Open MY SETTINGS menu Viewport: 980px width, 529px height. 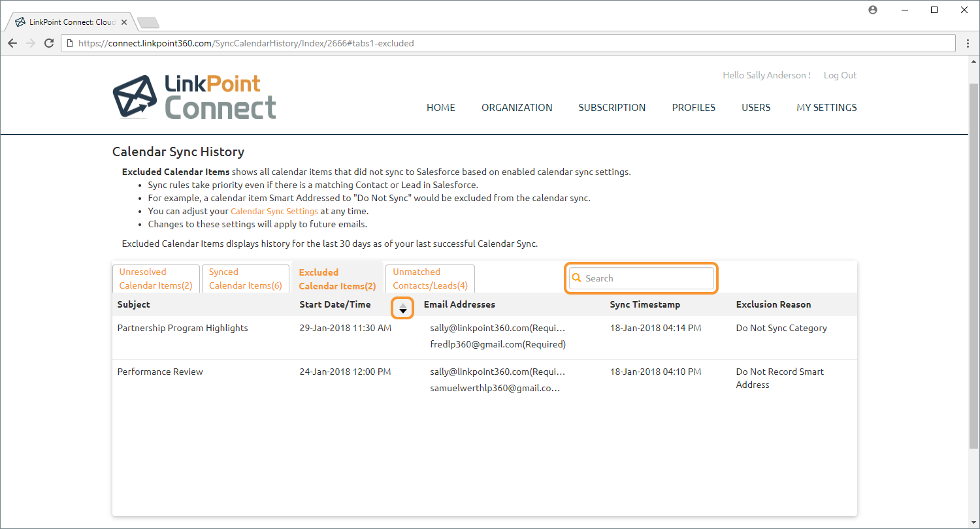point(826,108)
